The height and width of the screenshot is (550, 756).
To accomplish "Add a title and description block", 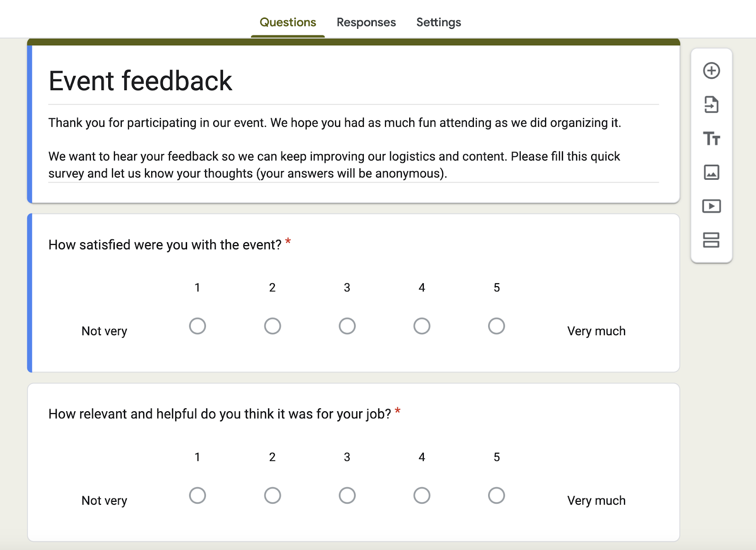I will [x=712, y=139].
